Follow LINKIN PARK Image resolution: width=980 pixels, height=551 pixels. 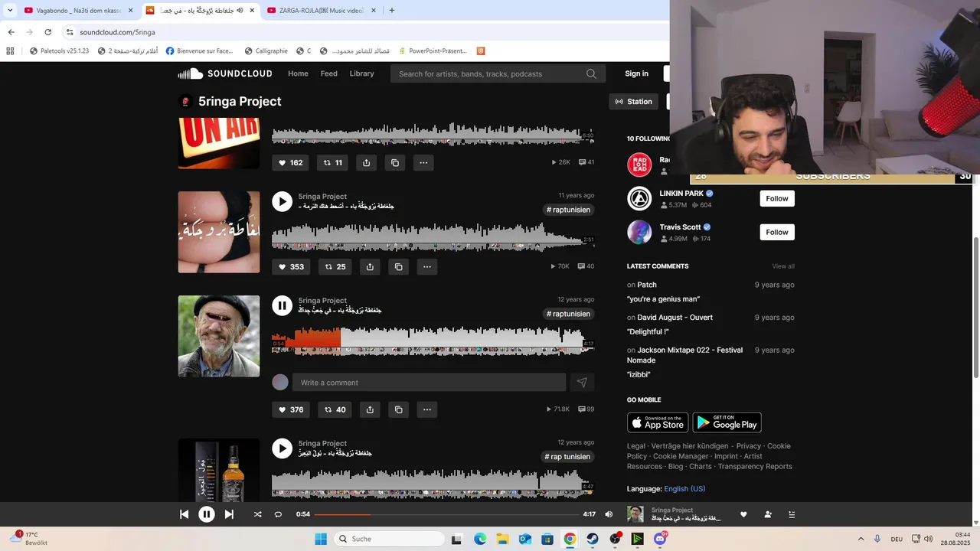pyautogui.click(x=777, y=198)
